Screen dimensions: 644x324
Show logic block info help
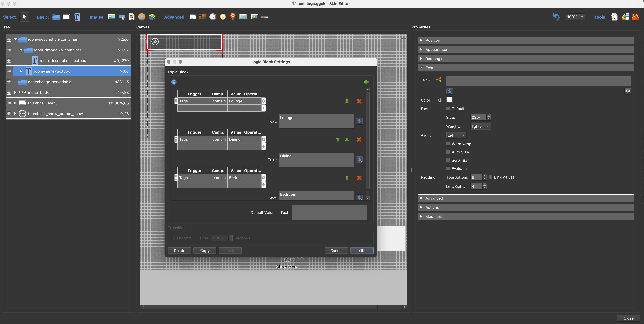[174, 82]
